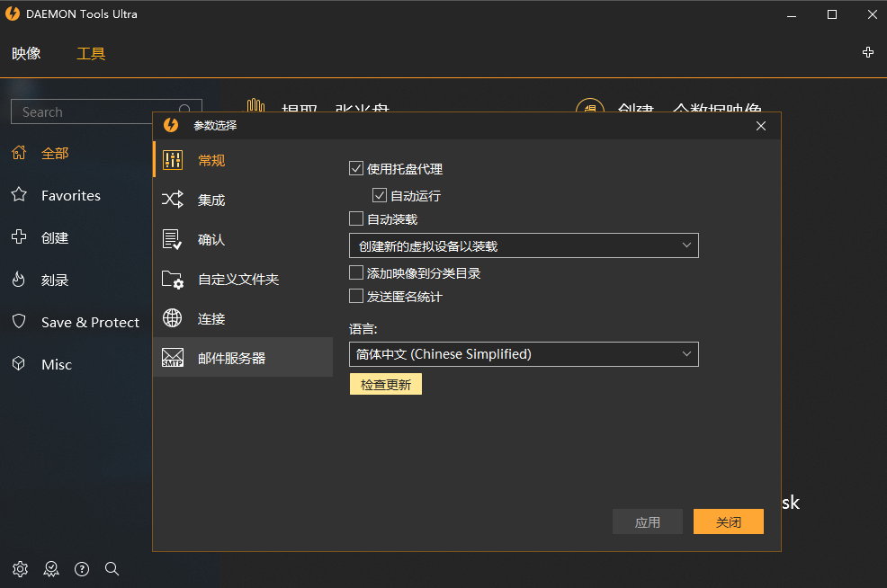Screen dimensions: 887x588
Task: Click the 创建 plus icon in sidebar
Action: click(19, 236)
